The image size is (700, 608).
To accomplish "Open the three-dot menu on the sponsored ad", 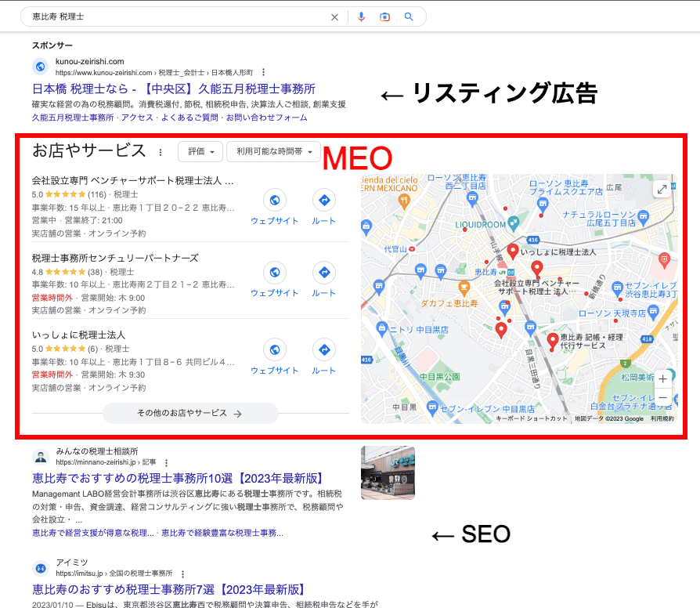I will (263, 71).
